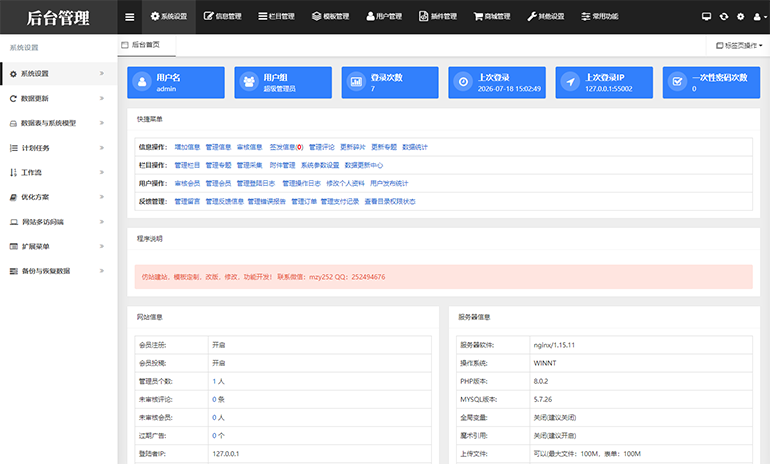Screen dimensions: 770x464
Task: Expand the 系统设置 sidebar chevron
Action: click(x=102, y=73)
